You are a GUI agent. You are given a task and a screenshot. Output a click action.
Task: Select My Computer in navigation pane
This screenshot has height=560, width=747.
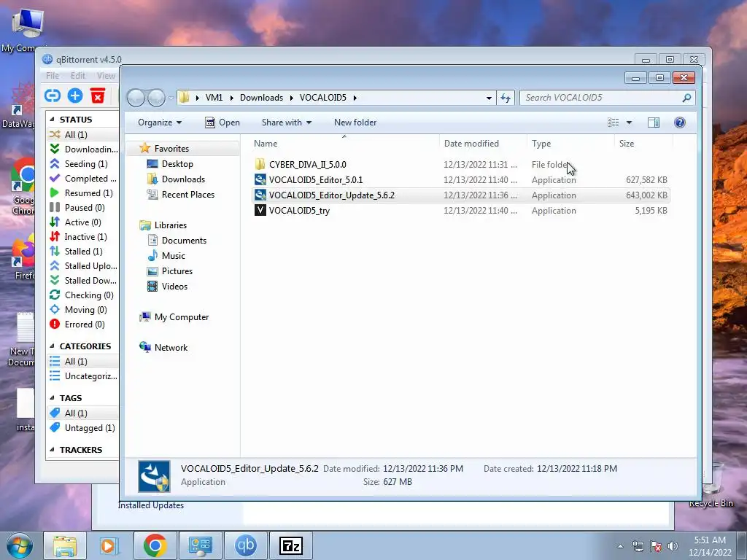pyautogui.click(x=182, y=317)
